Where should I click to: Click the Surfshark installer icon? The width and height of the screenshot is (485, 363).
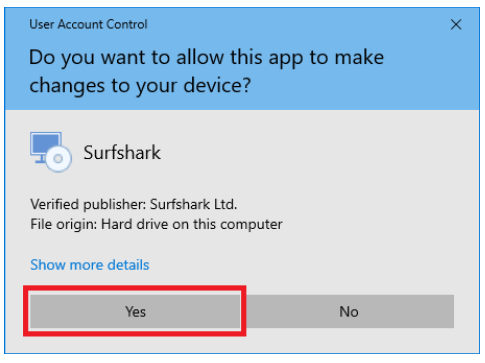click(51, 152)
